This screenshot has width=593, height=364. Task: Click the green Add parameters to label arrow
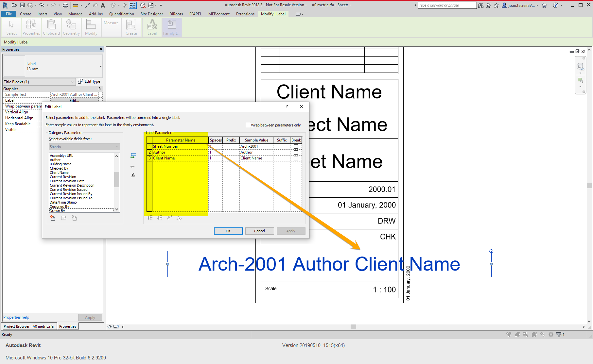pyautogui.click(x=133, y=156)
